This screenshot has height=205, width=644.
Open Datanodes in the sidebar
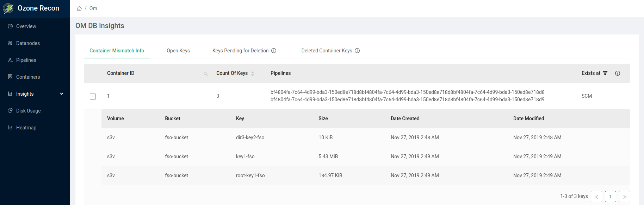pos(28,43)
